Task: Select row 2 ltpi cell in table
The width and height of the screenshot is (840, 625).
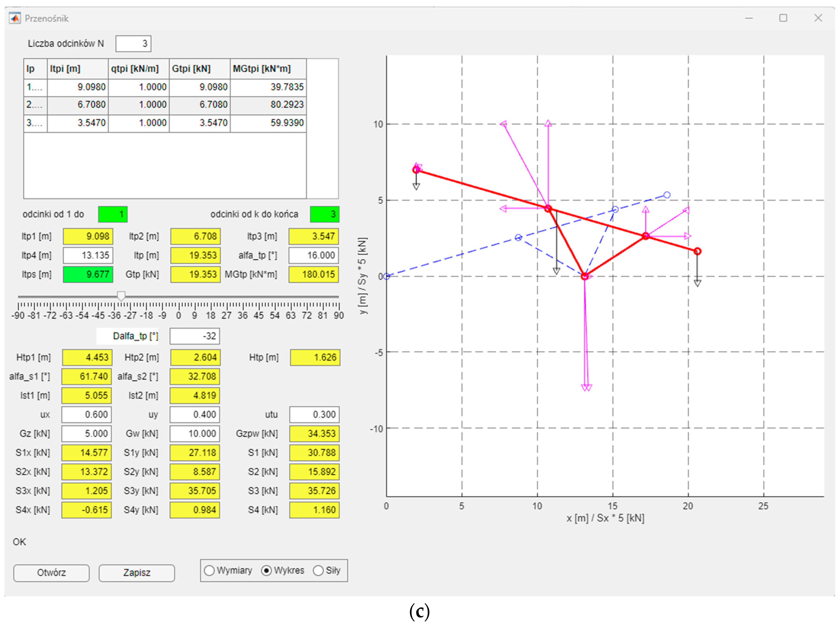Action: (78, 105)
